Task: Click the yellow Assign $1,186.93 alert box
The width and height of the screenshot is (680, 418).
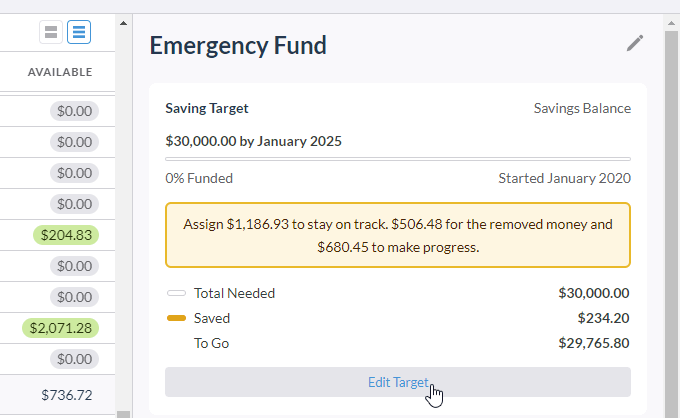Action: (398, 235)
